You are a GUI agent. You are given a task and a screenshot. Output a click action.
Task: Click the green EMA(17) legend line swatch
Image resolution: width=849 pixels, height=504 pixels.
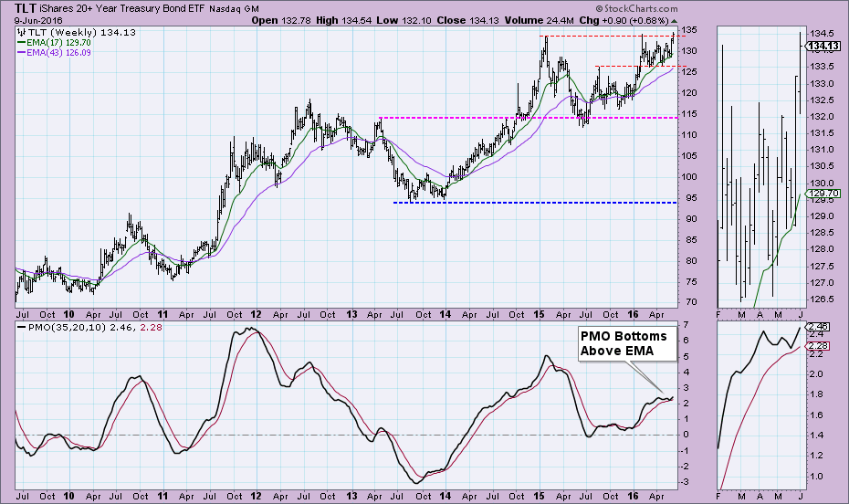[x=21, y=42]
